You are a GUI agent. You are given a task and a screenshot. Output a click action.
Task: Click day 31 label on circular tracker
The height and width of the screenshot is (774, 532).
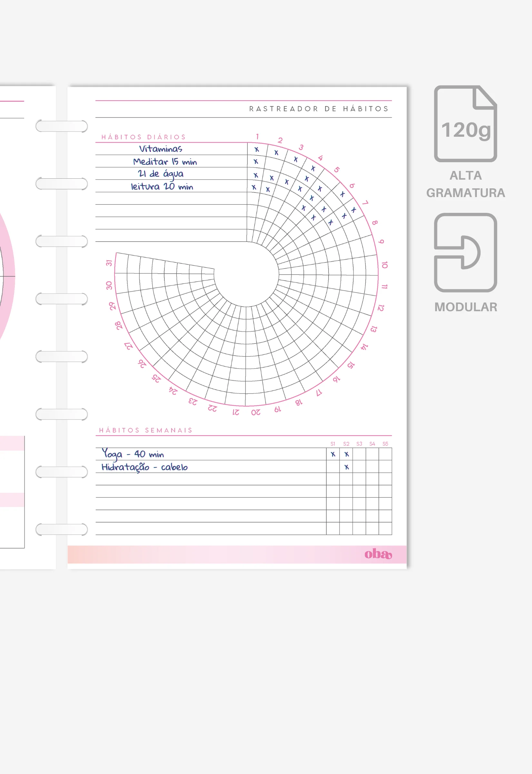pyautogui.click(x=109, y=263)
